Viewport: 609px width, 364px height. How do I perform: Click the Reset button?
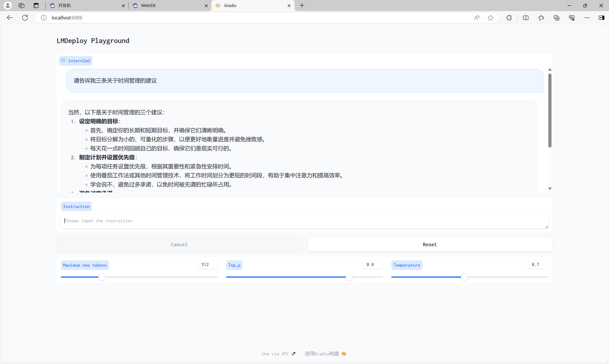[x=430, y=244]
